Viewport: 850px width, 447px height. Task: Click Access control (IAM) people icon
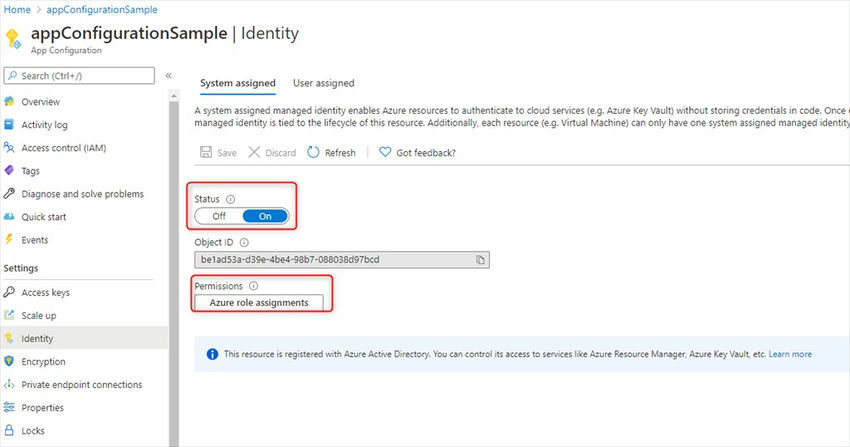[x=9, y=147]
